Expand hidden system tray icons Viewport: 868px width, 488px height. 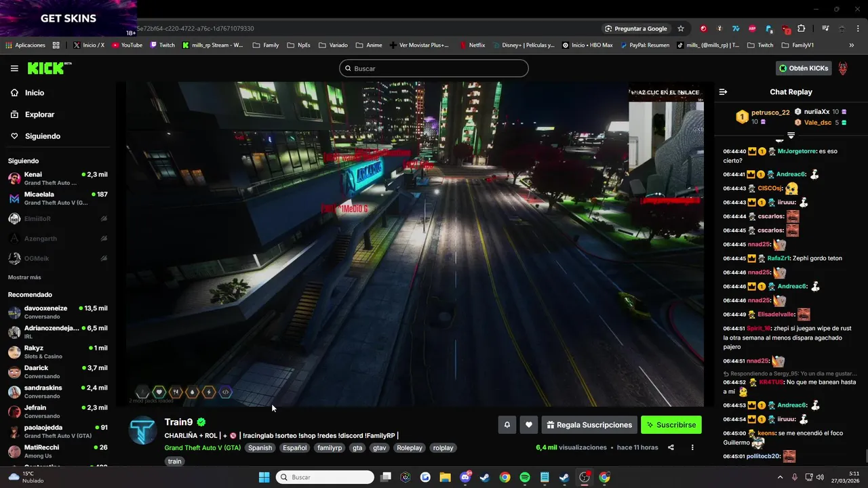click(x=780, y=477)
